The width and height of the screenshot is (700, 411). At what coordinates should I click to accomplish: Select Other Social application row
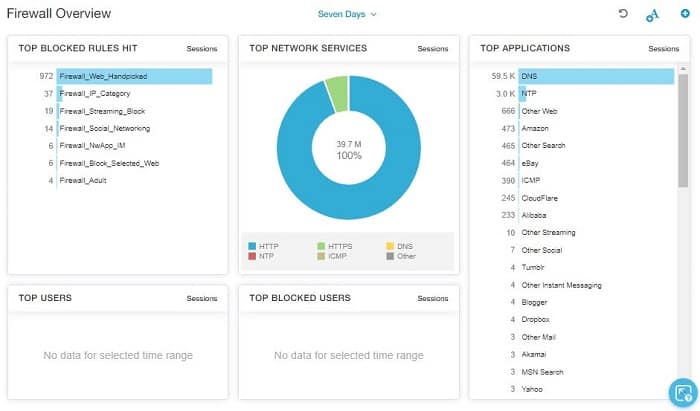[x=542, y=250]
